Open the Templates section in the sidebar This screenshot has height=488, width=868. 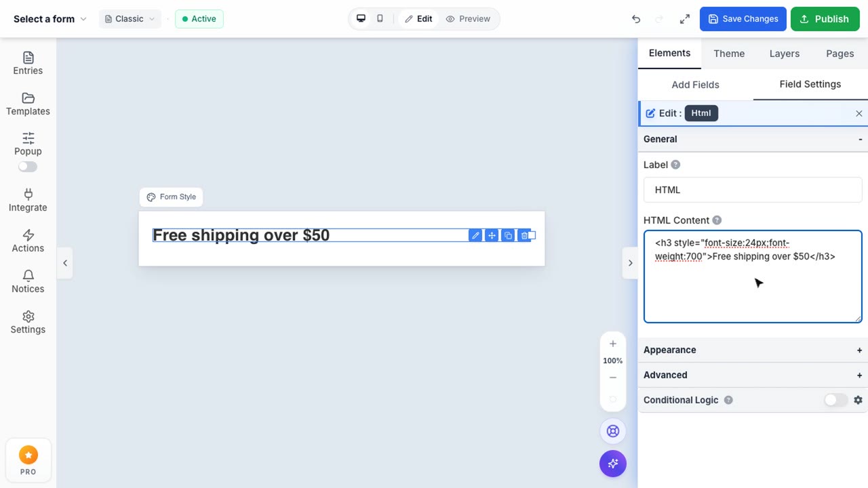coord(28,104)
